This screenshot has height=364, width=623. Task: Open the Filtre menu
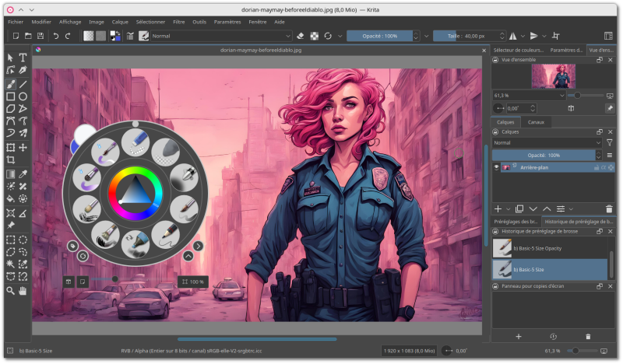[179, 23]
